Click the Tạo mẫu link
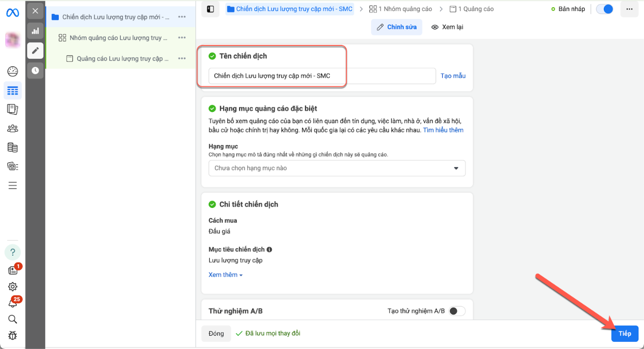 [453, 76]
